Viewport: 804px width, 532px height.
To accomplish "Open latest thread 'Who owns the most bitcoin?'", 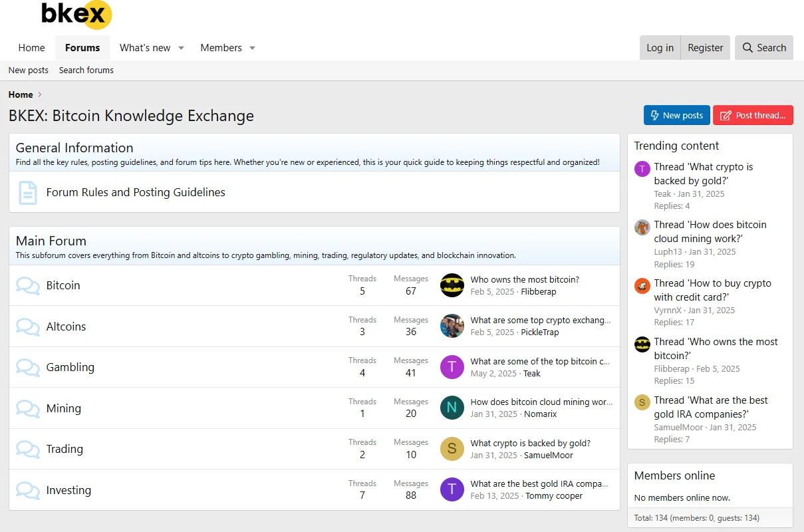I will click(525, 279).
